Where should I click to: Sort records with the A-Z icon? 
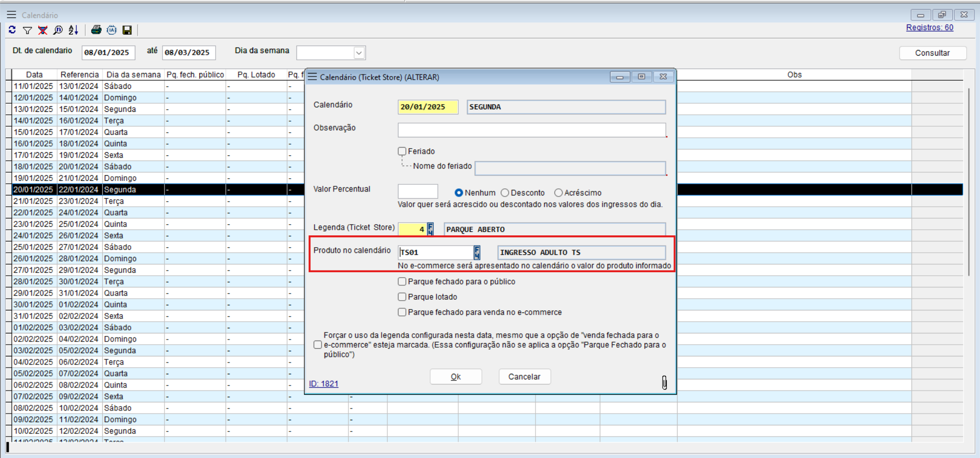[74, 31]
